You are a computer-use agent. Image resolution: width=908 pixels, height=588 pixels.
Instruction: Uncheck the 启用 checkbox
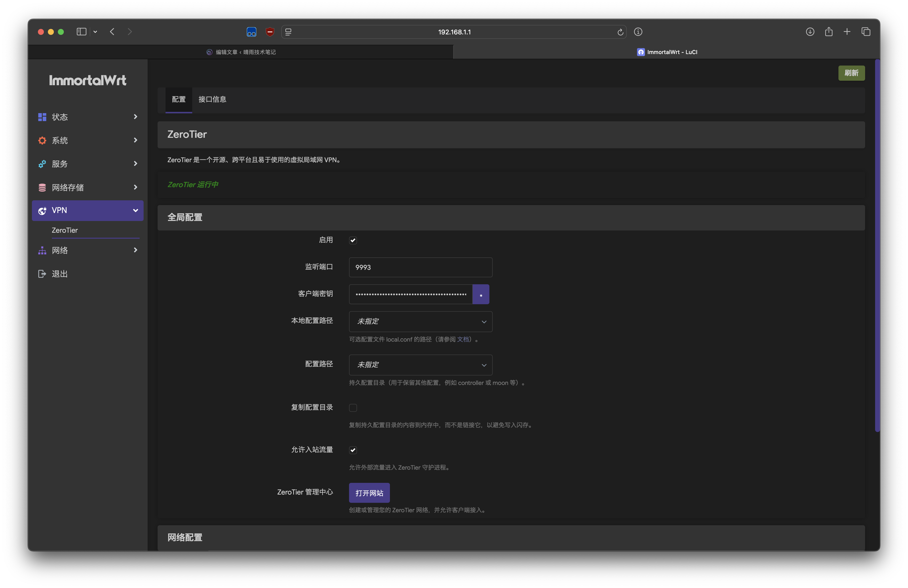353,240
